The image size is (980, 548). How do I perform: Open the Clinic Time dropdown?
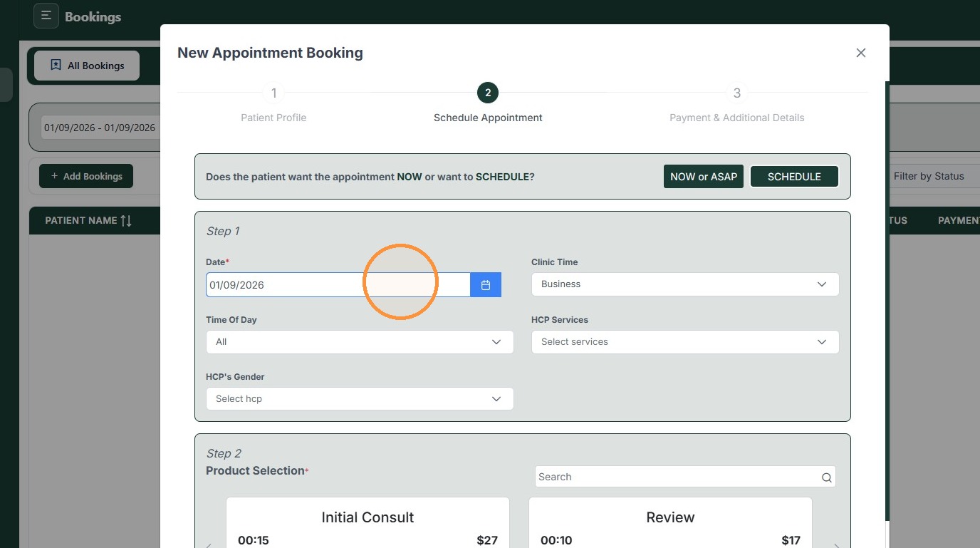pos(685,284)
